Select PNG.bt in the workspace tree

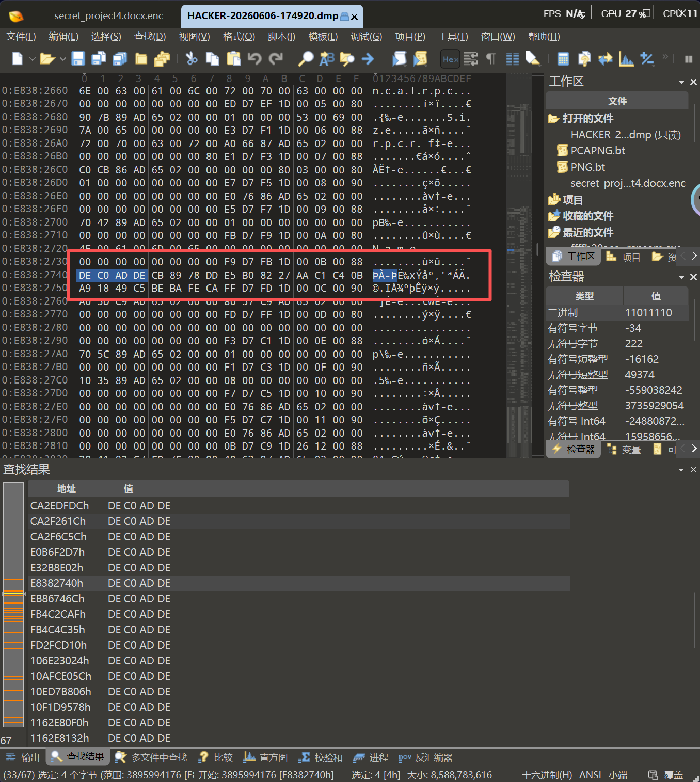pos(588,167)
